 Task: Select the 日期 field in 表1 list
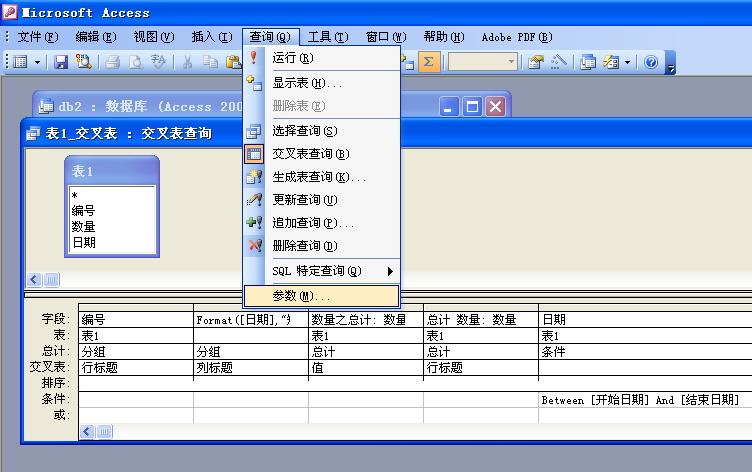[x=113, y=243]
